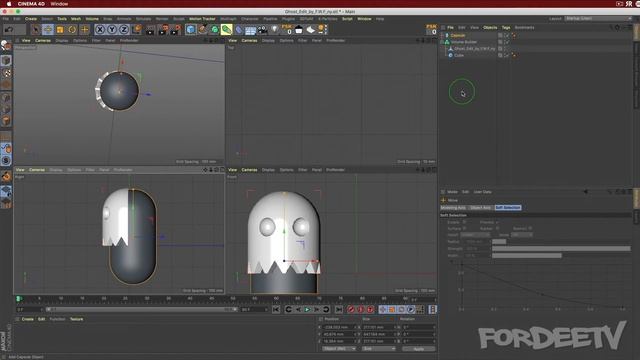This screenshot has height=360, width=640.
Task: Click the Undo arrow icon
Action: [9, 29]
